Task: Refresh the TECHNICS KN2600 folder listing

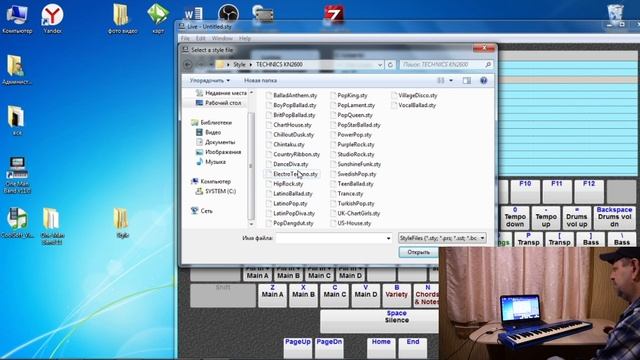Action: pyautogui.click(x=390, y=64)
